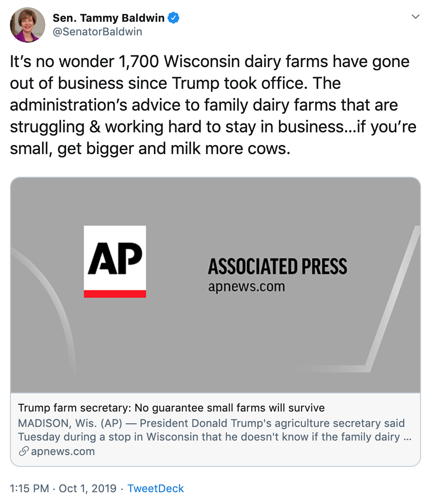The image size is (431, 504).
Task: Expand the tweet options chevron menu
Action: point(415,17)
